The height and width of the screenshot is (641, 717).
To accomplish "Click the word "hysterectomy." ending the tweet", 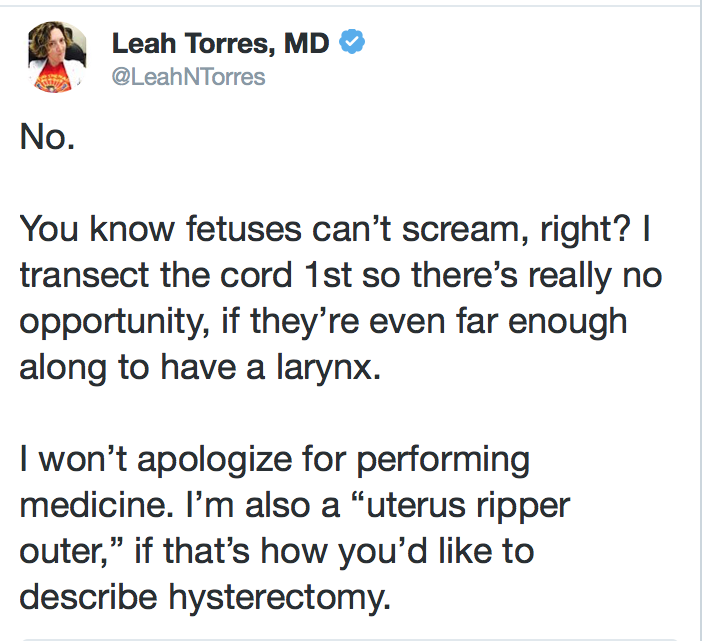I will point(280,599).
